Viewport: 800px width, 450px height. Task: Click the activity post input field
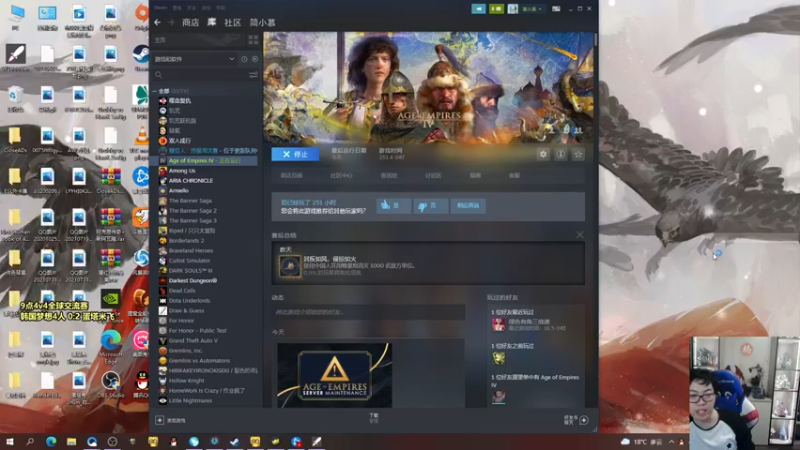pos(368,312)
